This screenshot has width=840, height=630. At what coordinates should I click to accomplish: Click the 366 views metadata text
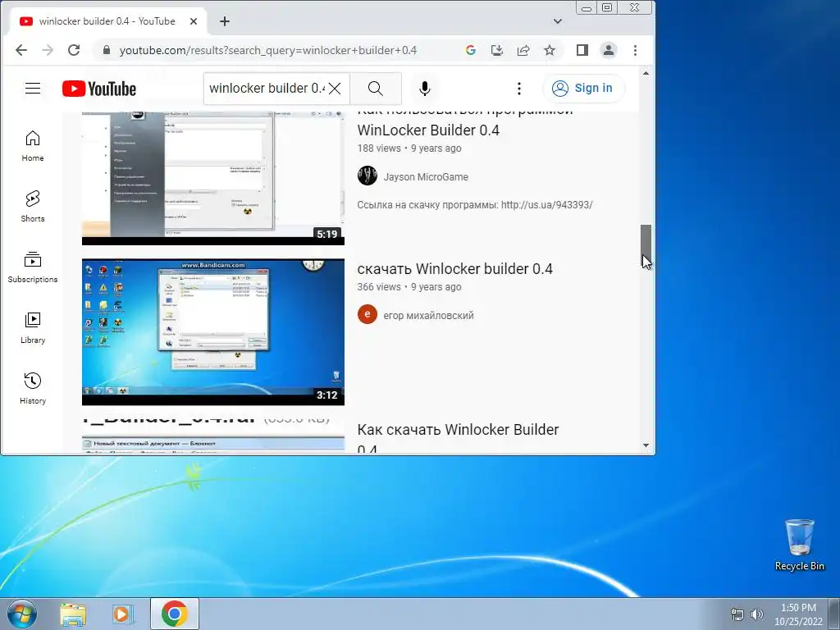[379, 287]
